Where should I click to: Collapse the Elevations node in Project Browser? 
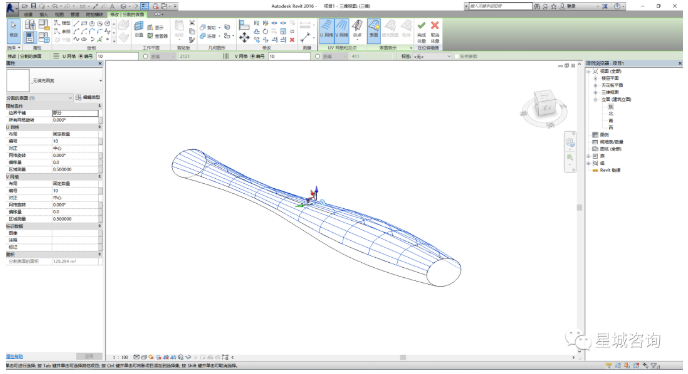click(595, 100)
